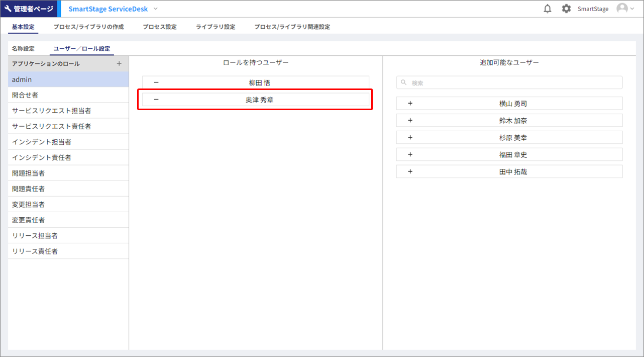
Task: Click the 管理者ページ header button
Action: pyautogui.click(x=29, y=9)
